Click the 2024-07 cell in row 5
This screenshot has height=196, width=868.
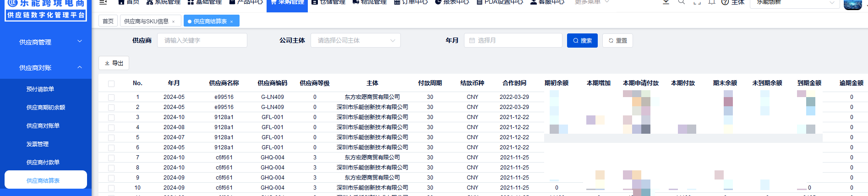pos(174,137)
